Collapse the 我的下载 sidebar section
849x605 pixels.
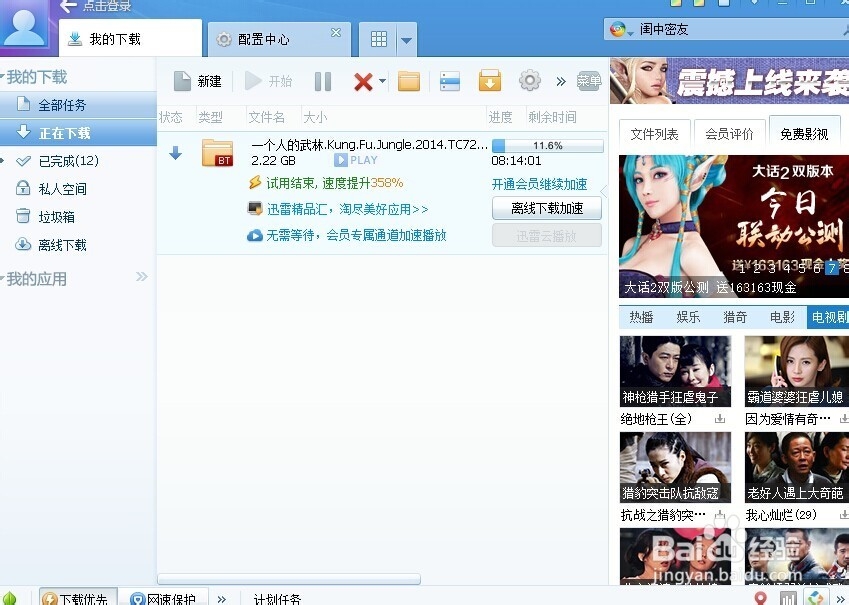3,77
